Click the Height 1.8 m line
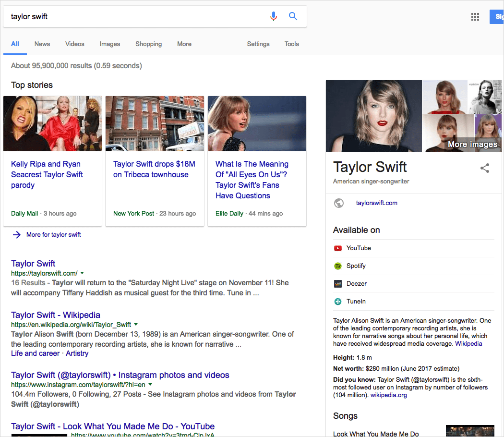 click(x=352, y=358)
